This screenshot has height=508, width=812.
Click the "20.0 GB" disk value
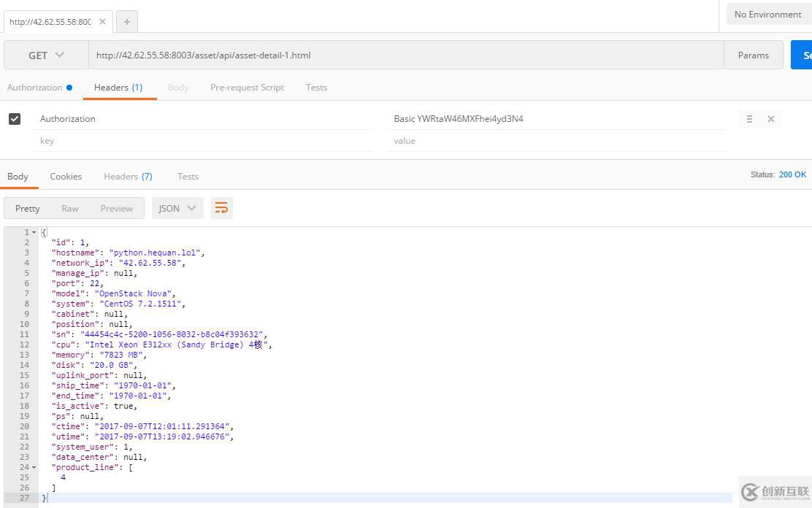click(x=111, y=365)
